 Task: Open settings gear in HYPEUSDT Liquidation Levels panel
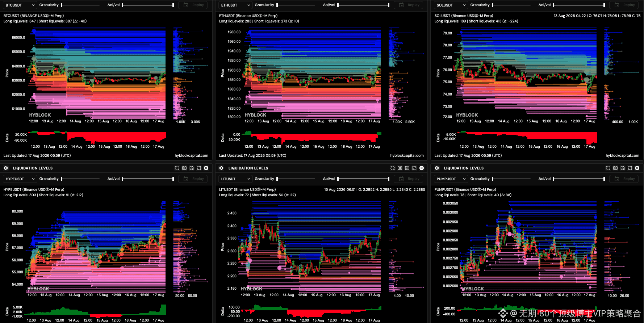pos(6,168)
